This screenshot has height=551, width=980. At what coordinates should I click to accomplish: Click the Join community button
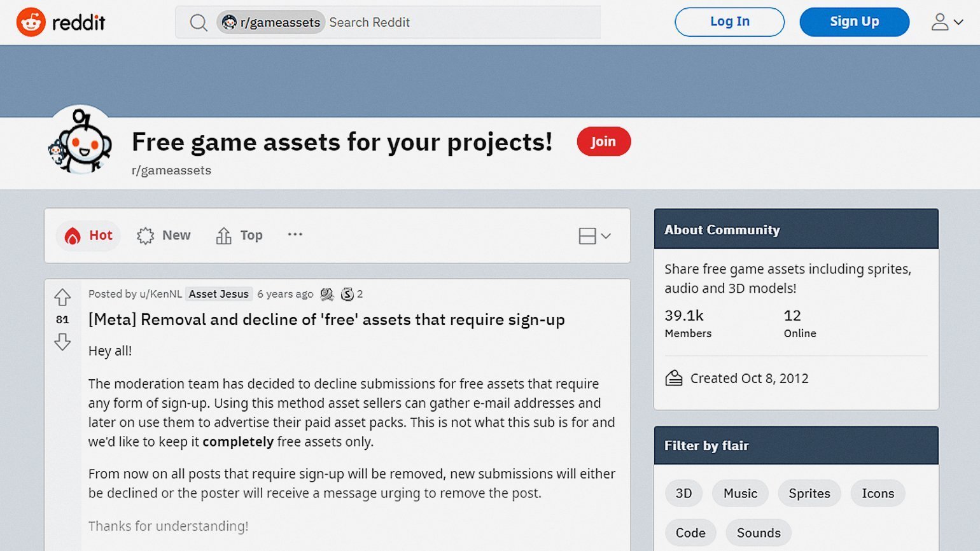(x=603, y=141)
